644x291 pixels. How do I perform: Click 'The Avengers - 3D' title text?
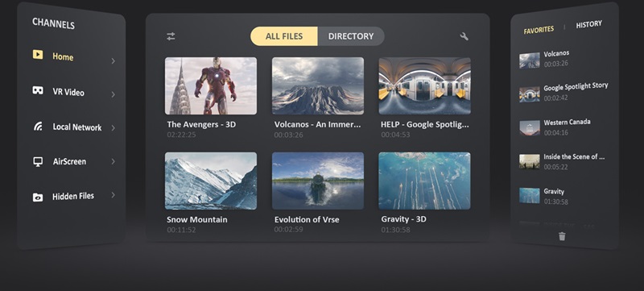[201, 124]
